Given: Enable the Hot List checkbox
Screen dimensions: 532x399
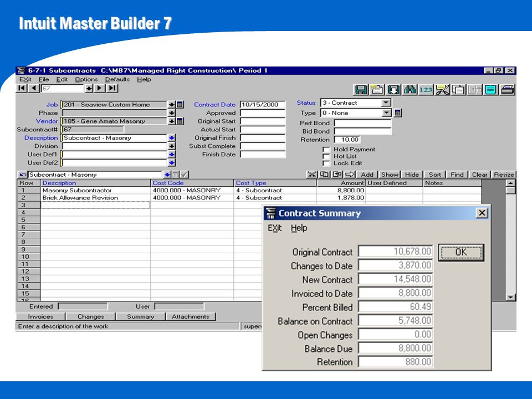Looking at the screenshot, I should click(x=326, y=156).
